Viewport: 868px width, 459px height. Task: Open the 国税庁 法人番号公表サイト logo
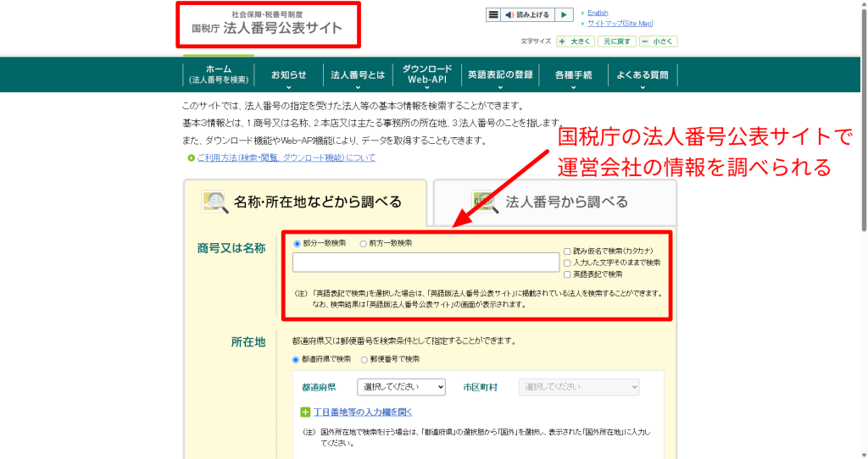click(x=267, y=25)
